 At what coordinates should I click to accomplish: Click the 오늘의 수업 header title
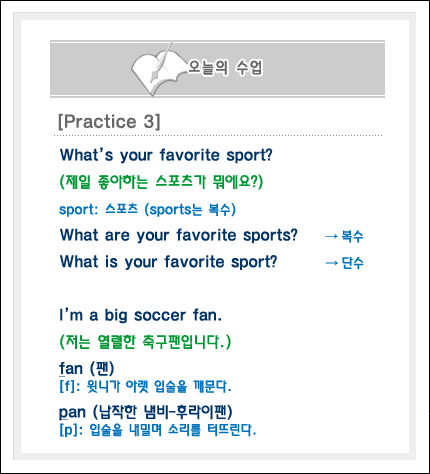(225, 68)
